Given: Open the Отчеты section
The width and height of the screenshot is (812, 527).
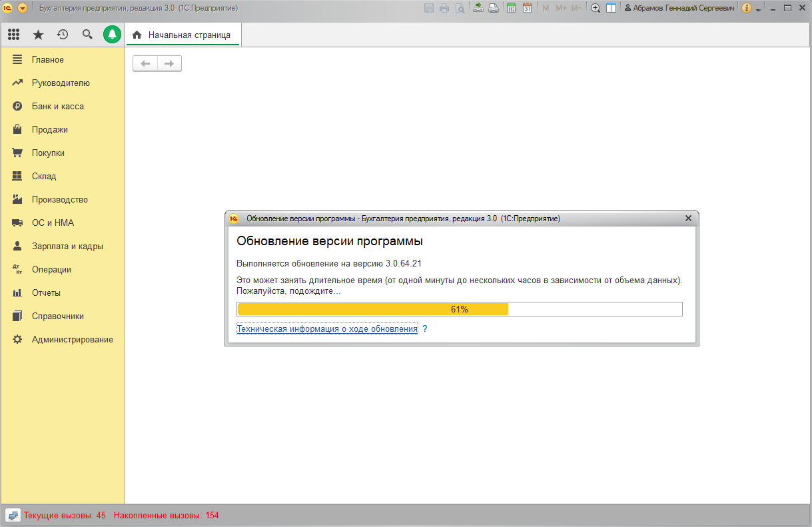Looking at the screenshot, I should (x=63, y=293).
